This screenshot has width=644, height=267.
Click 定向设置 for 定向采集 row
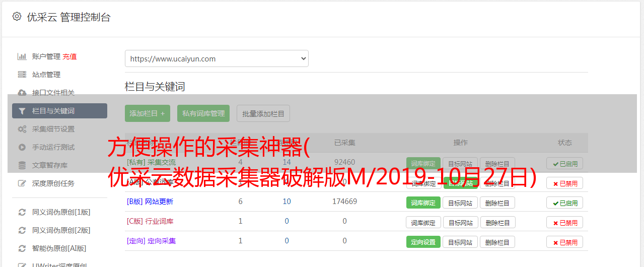tap(423, 242)
